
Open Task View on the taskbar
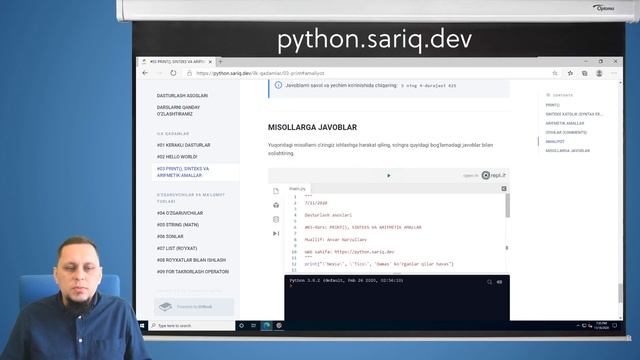coord(253,326)
